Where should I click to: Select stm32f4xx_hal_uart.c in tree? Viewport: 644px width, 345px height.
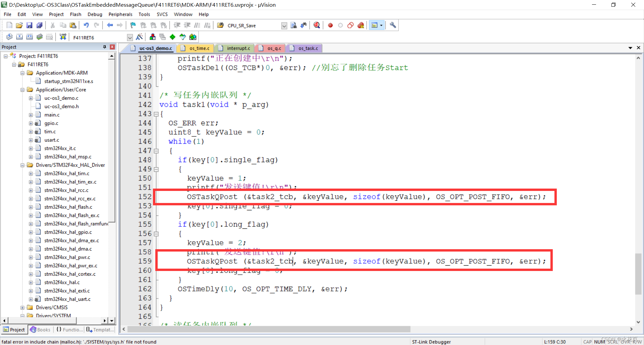coord(67,299)
